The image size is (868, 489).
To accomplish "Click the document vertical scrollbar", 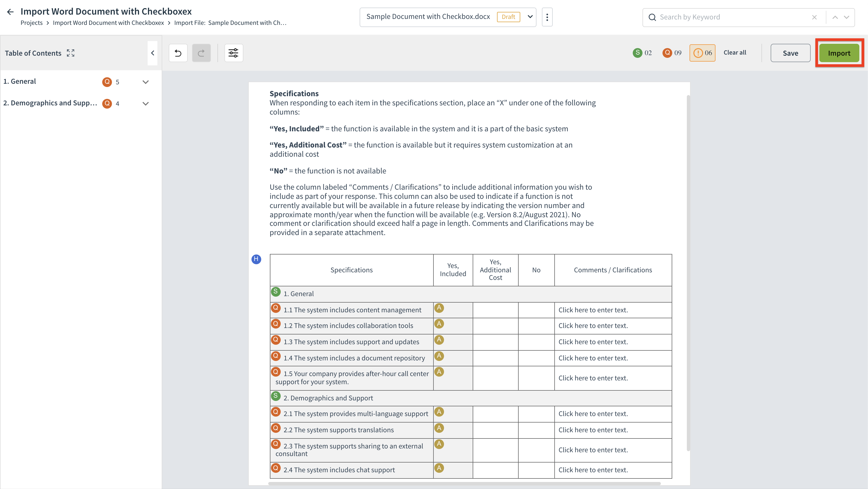I will tap(688, 273).
